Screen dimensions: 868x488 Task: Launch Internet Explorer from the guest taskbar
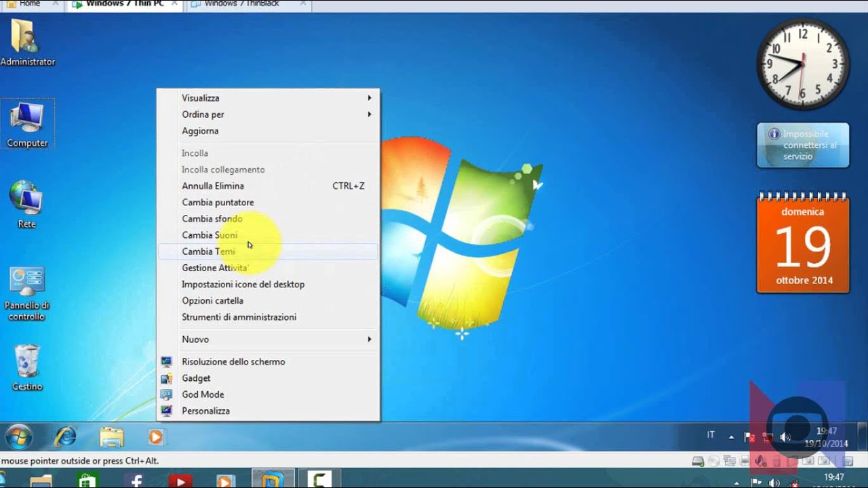(x=66, y=437)
